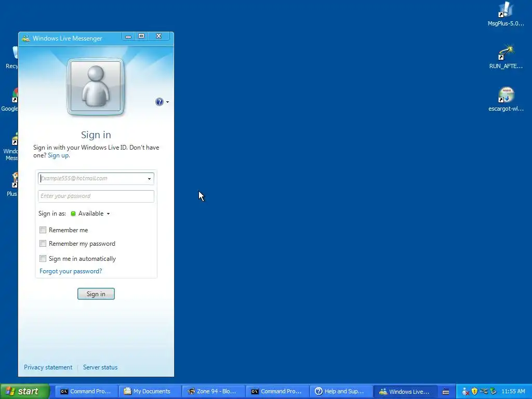Click the 11:55 AM system clock
The height and width of the screenshot is (399, 532).
pos(513,392)
